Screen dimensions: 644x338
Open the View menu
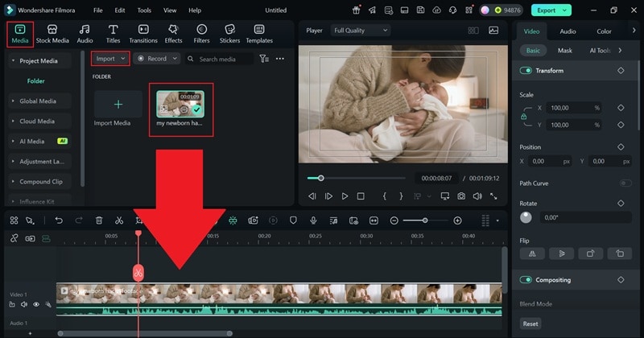(170, 10)
